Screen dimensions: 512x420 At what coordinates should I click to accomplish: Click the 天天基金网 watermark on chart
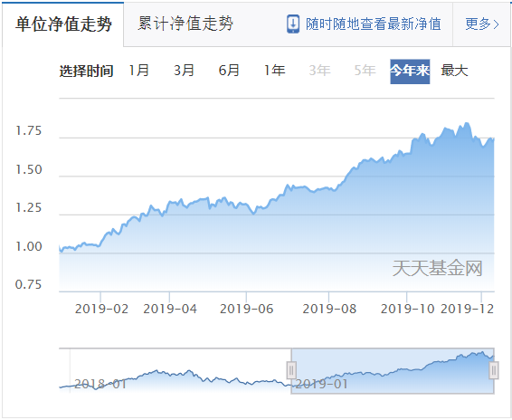click(x=437, y=268)
